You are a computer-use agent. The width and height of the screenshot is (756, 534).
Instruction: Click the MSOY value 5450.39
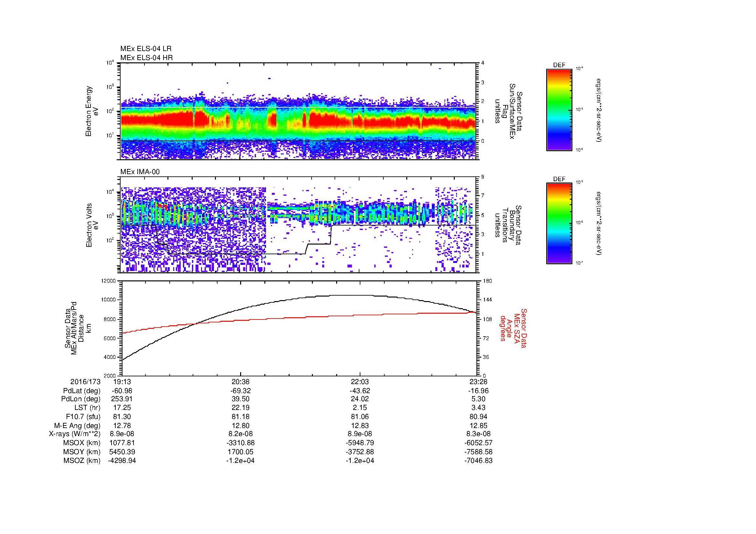click(x=122, y=452)
